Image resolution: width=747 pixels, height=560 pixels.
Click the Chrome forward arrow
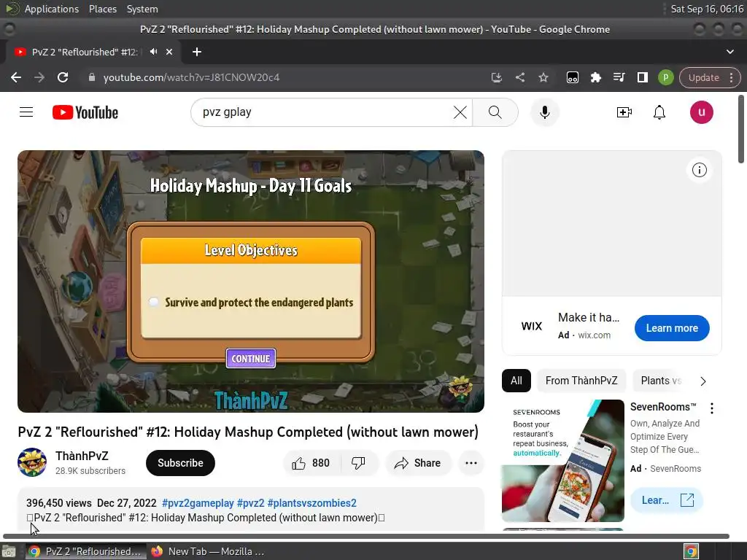tap(39, 77)
